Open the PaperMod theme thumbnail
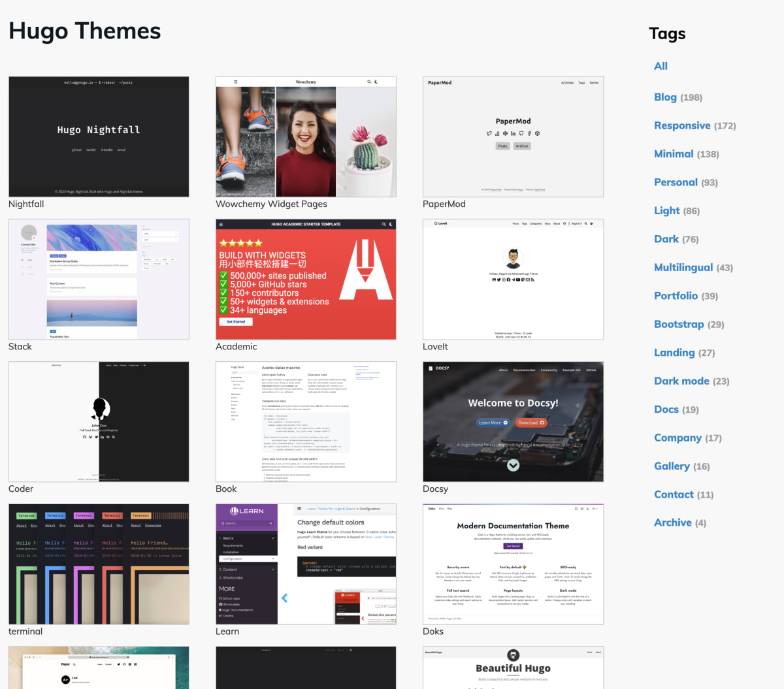The width and height of the screenshot is (784, 689). (x=513, y=136)
